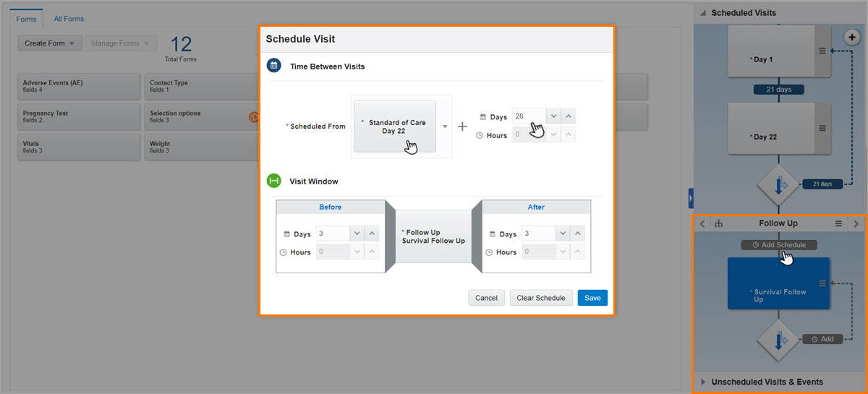Screen dimensions: 868x394
Task: Increase the After window Days value
Action: (577, 234)
